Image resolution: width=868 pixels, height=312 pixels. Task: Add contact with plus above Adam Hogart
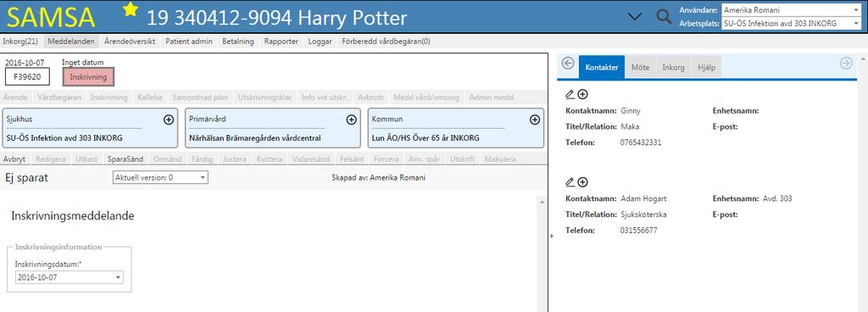[x=582, y=182]
